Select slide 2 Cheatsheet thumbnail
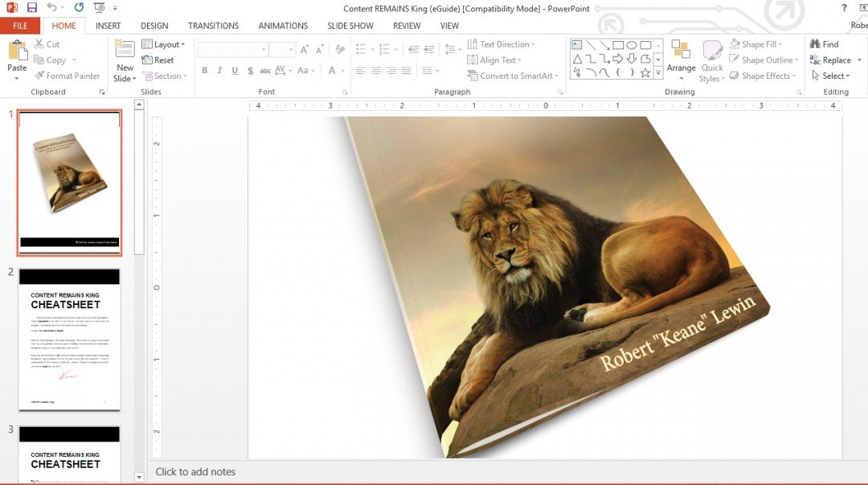 coord(69,340)
